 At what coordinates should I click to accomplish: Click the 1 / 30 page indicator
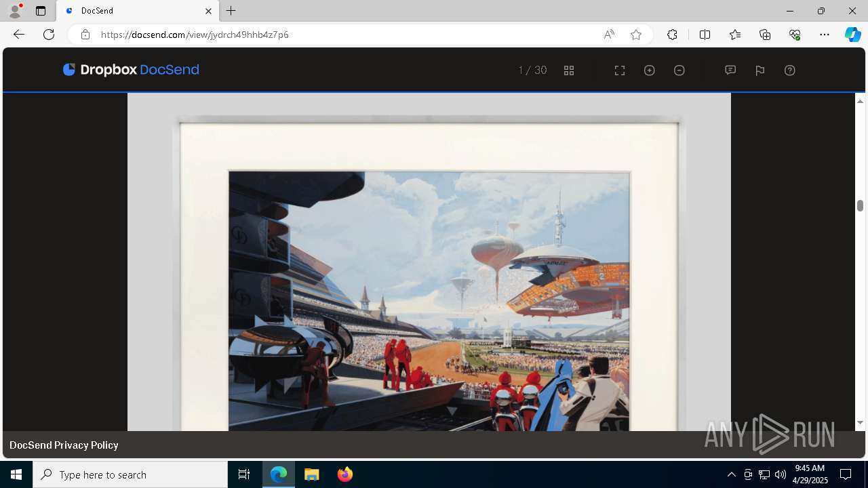point(532,70)
